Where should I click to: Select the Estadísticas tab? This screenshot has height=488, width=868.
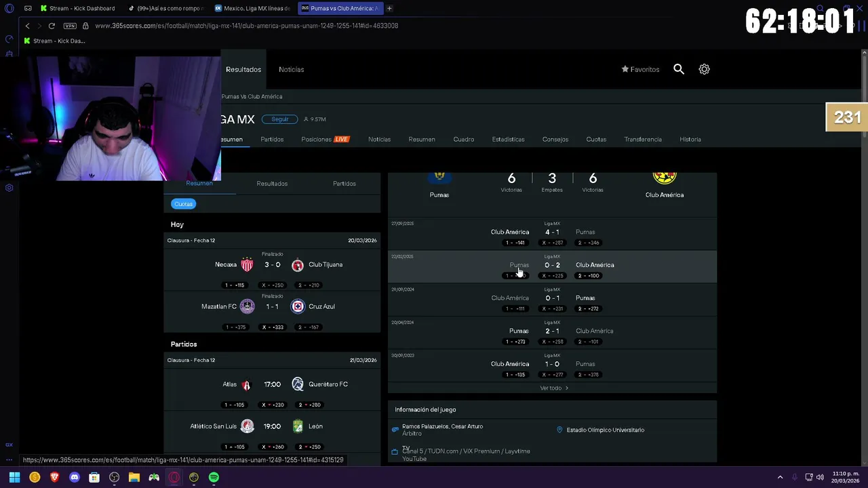point(508,140)
